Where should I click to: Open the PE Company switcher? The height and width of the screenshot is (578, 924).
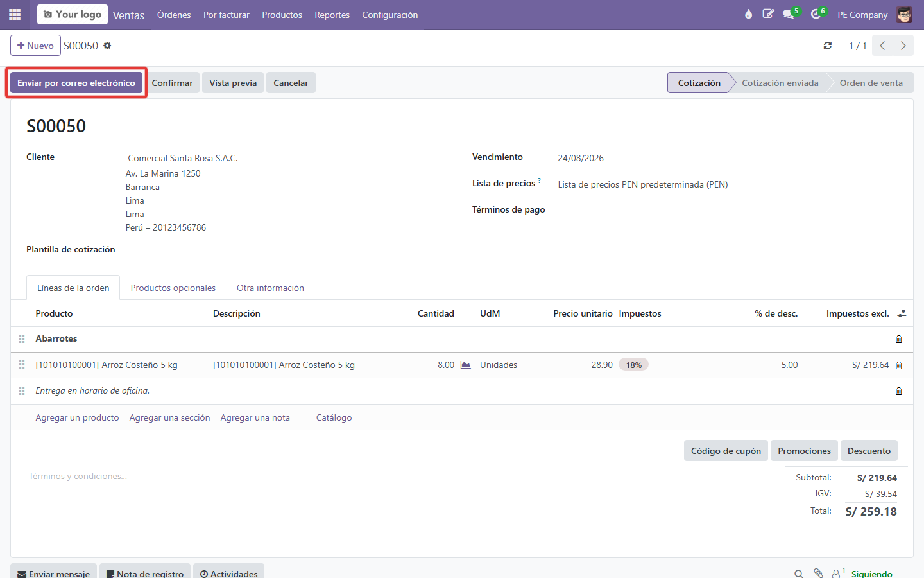862,15
